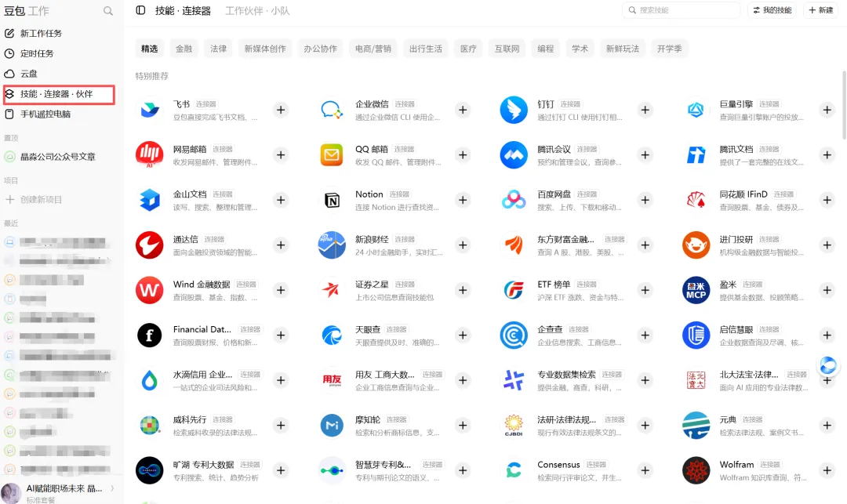This screenshot has width=847, height=504.
Task: Select the 新媒体创作 category tab
Action: coord(265,49)
